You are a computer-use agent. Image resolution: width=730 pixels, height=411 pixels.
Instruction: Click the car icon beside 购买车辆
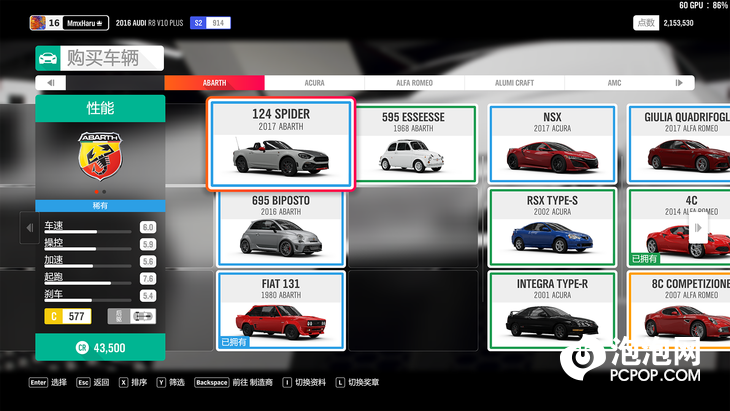(x=48, y=58)
